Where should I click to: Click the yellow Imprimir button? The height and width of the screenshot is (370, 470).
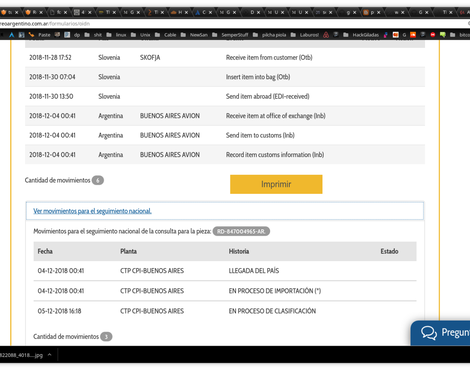coord(276,184)
